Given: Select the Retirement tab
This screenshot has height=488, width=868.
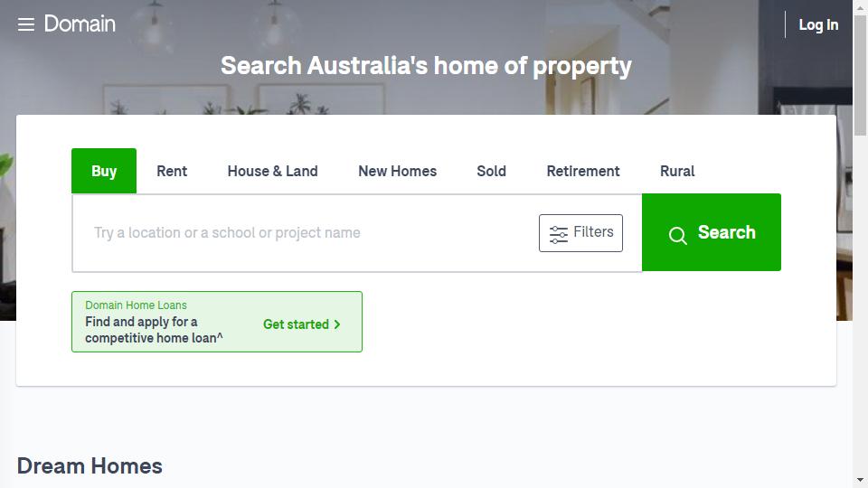Looking at the screenshot, I should 583,171.
